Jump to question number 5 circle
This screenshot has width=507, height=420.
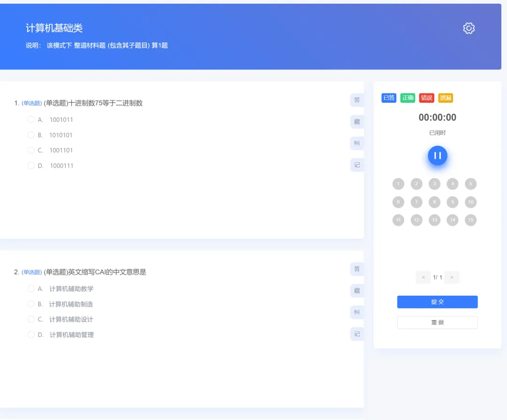pos(470,184)
